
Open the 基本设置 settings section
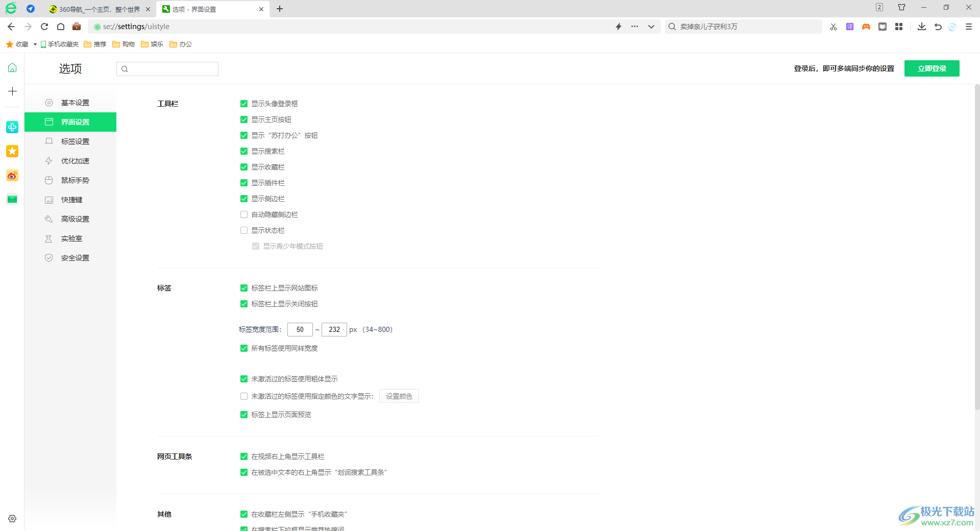[x=70, y=103]
